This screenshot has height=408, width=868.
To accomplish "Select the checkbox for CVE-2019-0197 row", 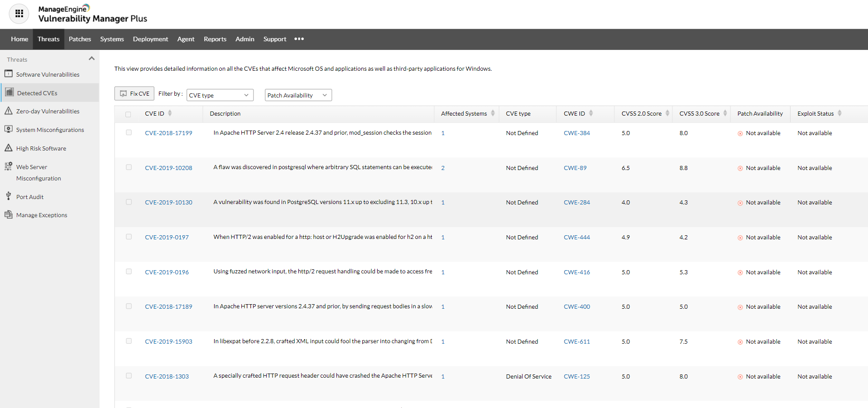I will pos(129,237).
